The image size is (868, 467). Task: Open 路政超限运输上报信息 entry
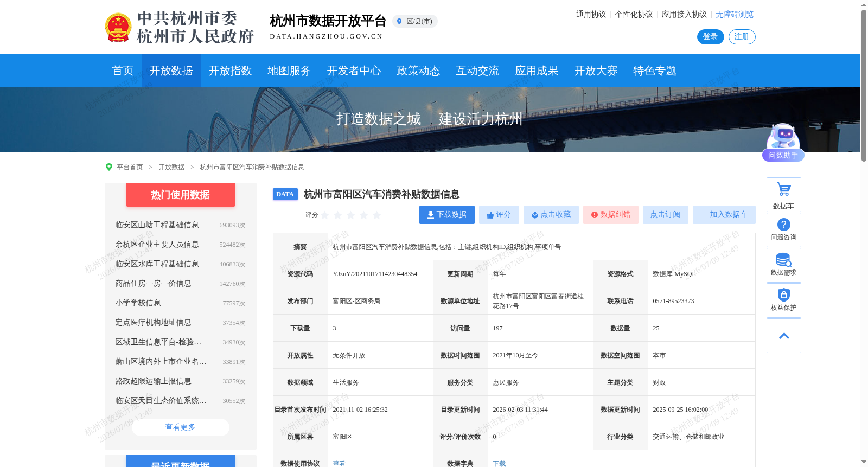[x=153, y=381]
